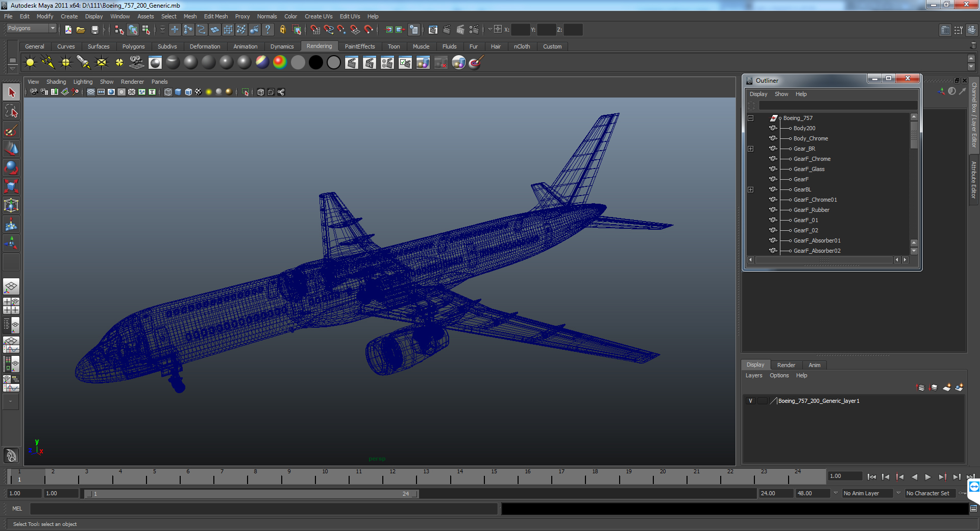Select Body_Chrome in the Outliner
Image resolution: width=980 pixels, height=531 pixels.
811,138
